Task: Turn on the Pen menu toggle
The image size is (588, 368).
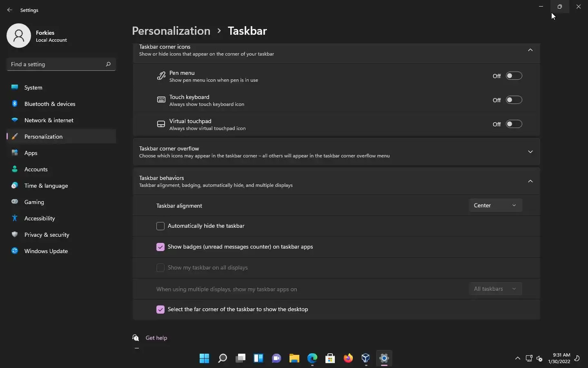Action: click(x=514, y=76)
